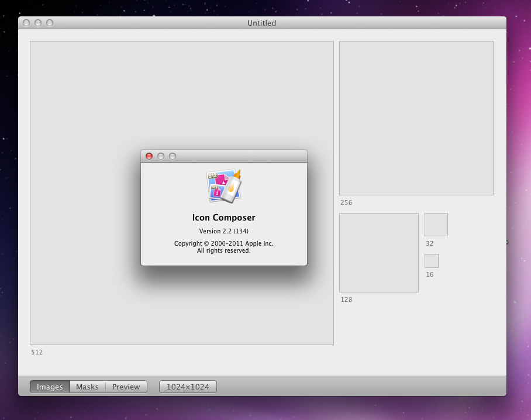Switch to the Images tab
This screenshot has width=531, height=420.
pos(50,387)
